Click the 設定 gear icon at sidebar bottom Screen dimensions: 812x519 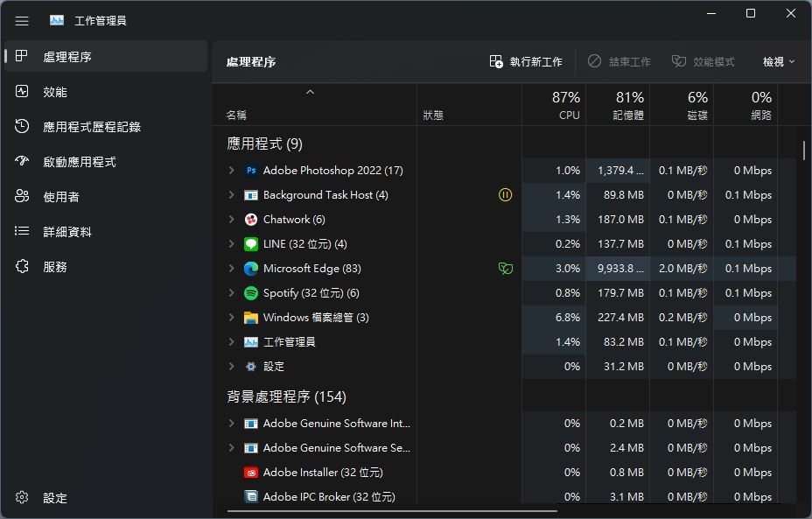point(22,497)
